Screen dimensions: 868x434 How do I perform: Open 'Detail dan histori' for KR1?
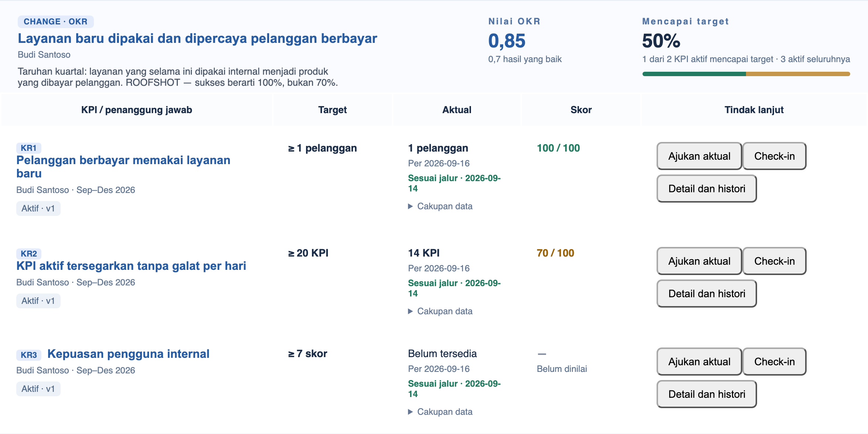pyautogui.click(x=706, y=189)
